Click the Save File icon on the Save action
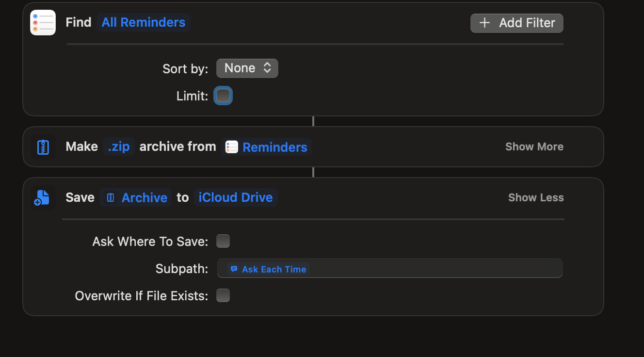Screen dimensions: 644x357 (x=43, y=197)
